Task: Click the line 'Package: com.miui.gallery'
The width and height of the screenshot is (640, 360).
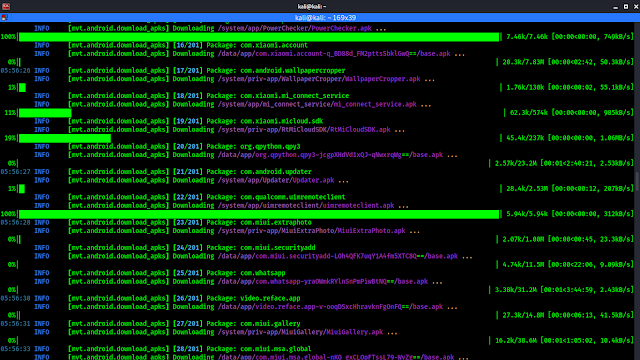Action: coord(253,324)
